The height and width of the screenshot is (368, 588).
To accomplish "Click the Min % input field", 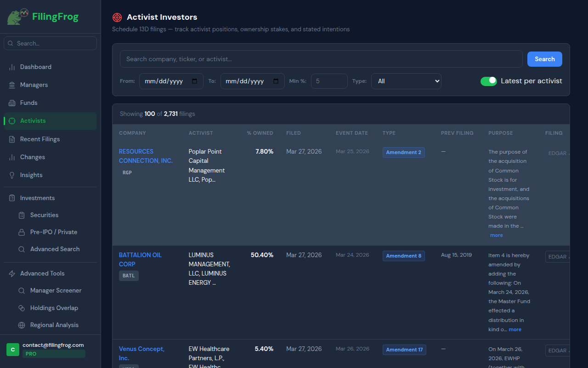I will pos(329,81).
